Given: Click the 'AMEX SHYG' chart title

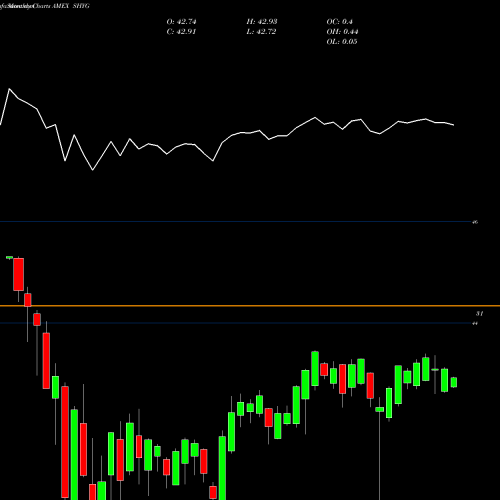Looking at the screenshot, I should click(x=71, y=6).
